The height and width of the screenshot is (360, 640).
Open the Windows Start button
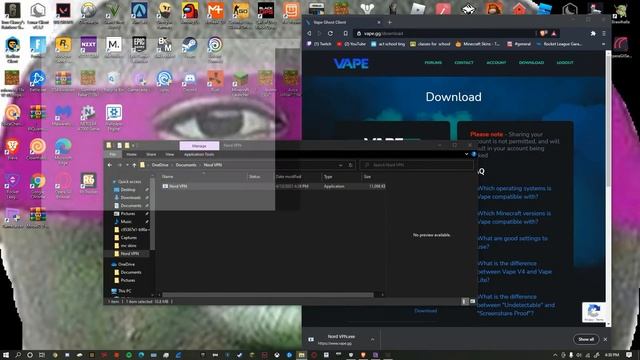click(6, 355)
